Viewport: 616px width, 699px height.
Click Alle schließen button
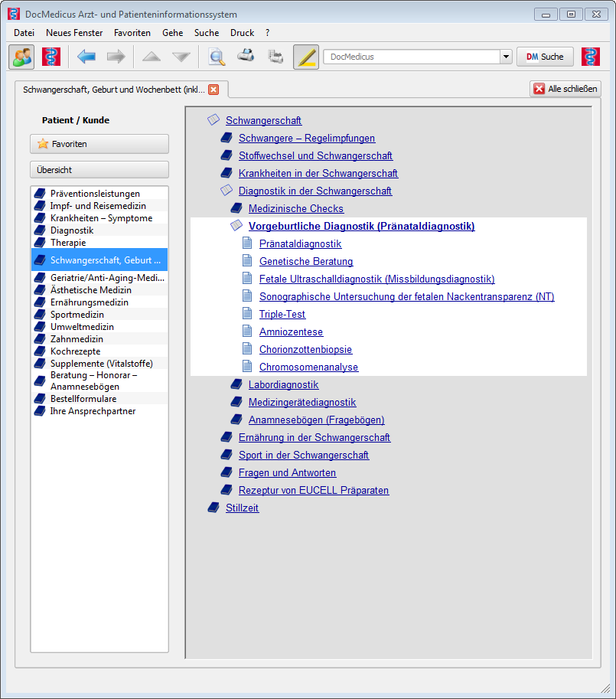(565, 89)
